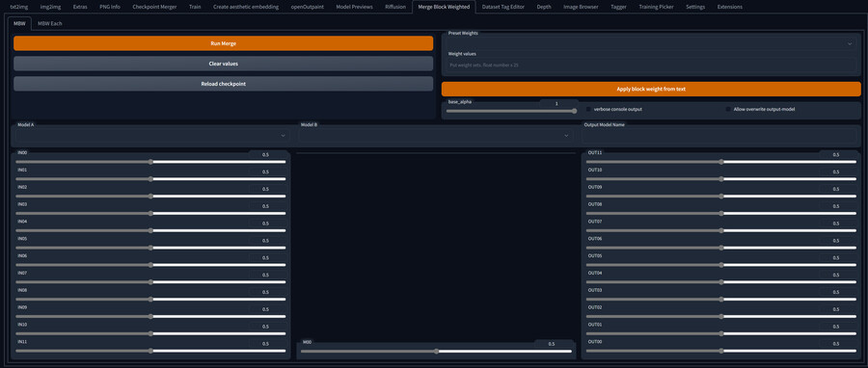Click the IN08 slider track
This screenshot has width=868, height=368.
pos(151,299)
